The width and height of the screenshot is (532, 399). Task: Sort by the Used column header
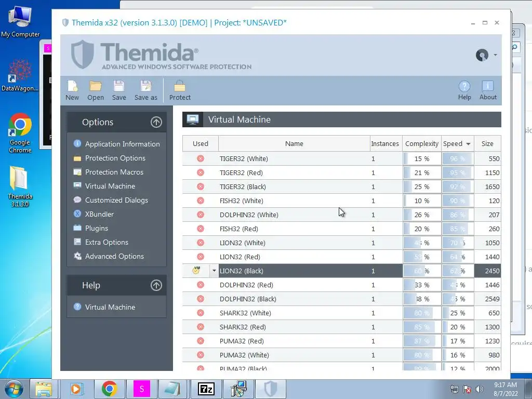[x=200, y=143]
